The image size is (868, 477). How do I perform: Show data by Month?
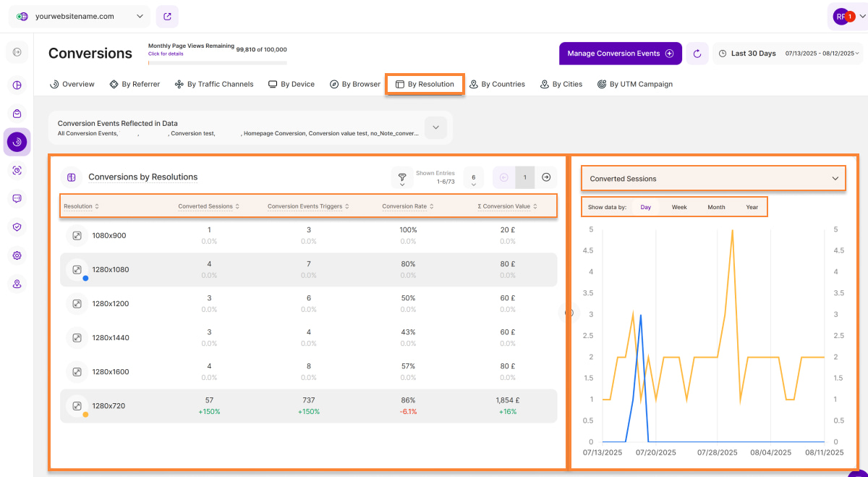point(716,207)
